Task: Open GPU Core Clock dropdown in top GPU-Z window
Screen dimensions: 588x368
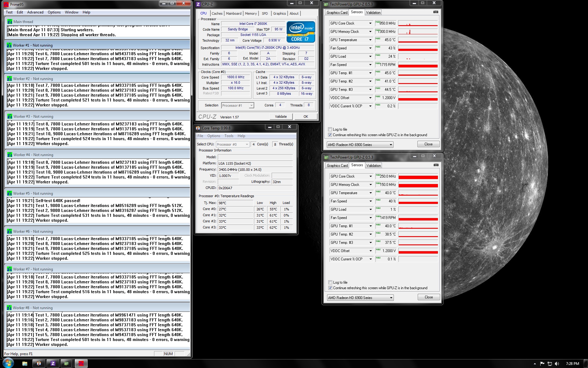Action: click(370, 23)
